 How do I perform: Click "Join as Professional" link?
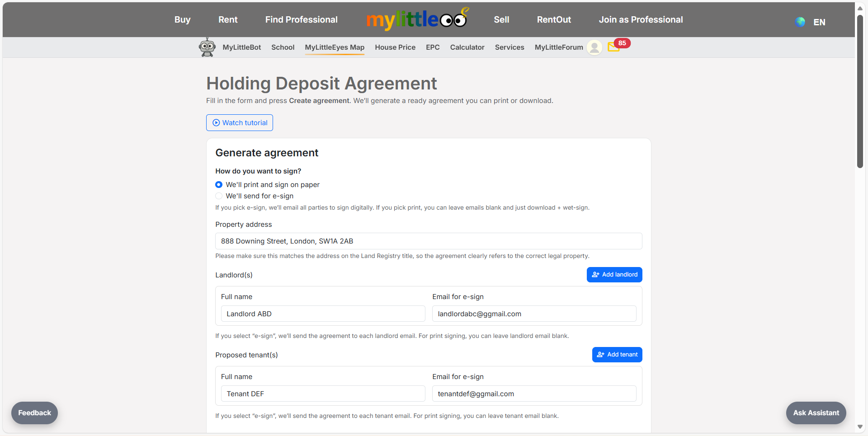click(641, 19)
